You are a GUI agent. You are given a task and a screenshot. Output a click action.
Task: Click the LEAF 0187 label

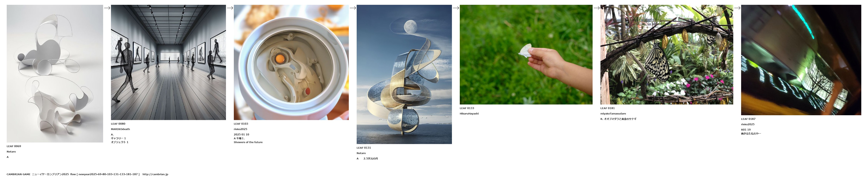click(x=748, y=119)
